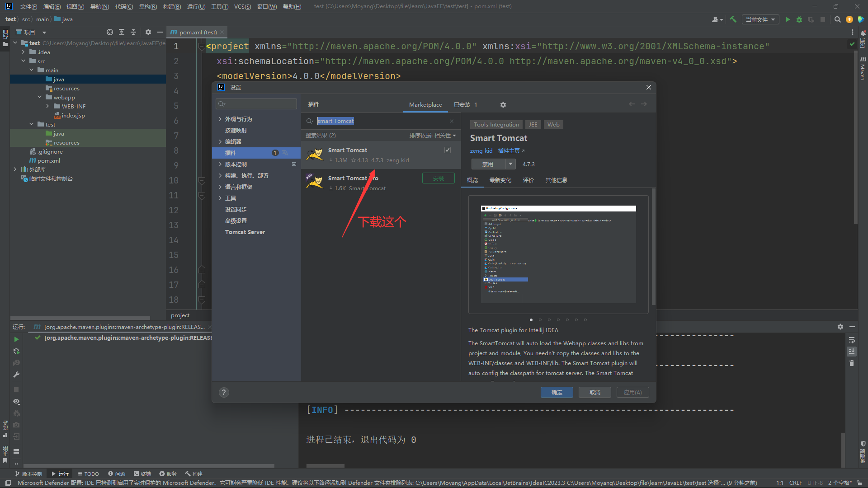Click the disable plugin button

pos(488,164)
